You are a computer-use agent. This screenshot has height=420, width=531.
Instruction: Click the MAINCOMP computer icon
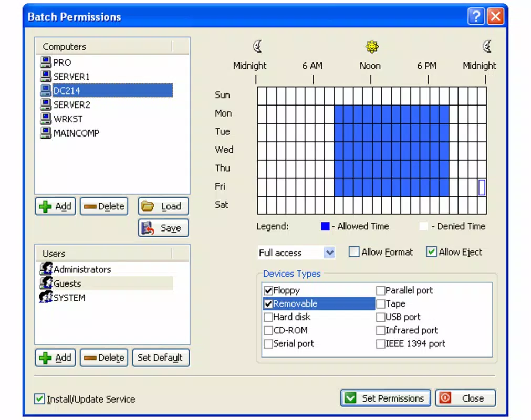pyautogui.click(x=46, y=133)
